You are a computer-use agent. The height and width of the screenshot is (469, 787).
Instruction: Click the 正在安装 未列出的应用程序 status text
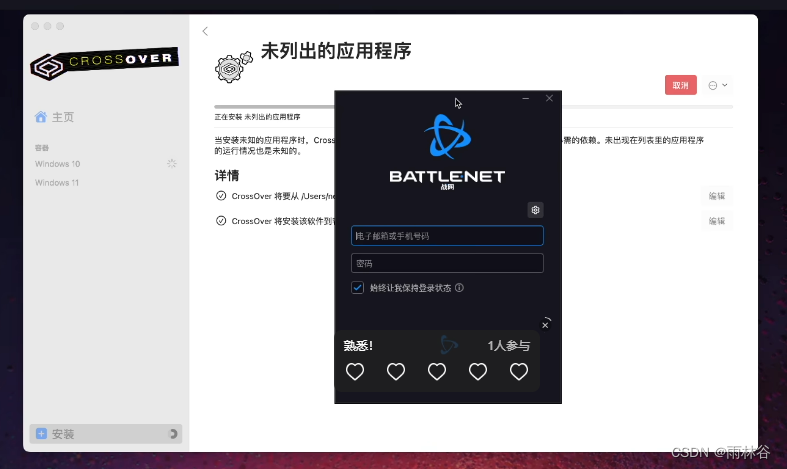[x=257, y=117]
